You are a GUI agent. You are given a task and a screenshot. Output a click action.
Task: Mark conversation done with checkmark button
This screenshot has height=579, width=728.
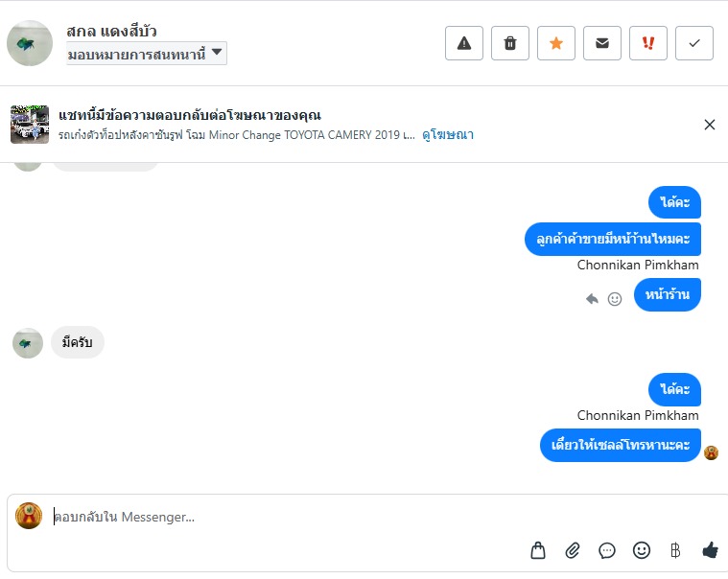pos(694,43)
